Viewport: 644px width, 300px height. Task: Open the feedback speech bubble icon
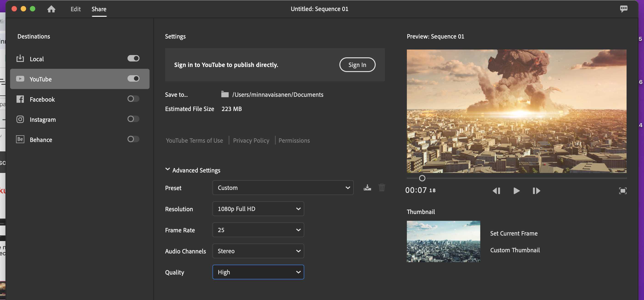coord(624,9)
